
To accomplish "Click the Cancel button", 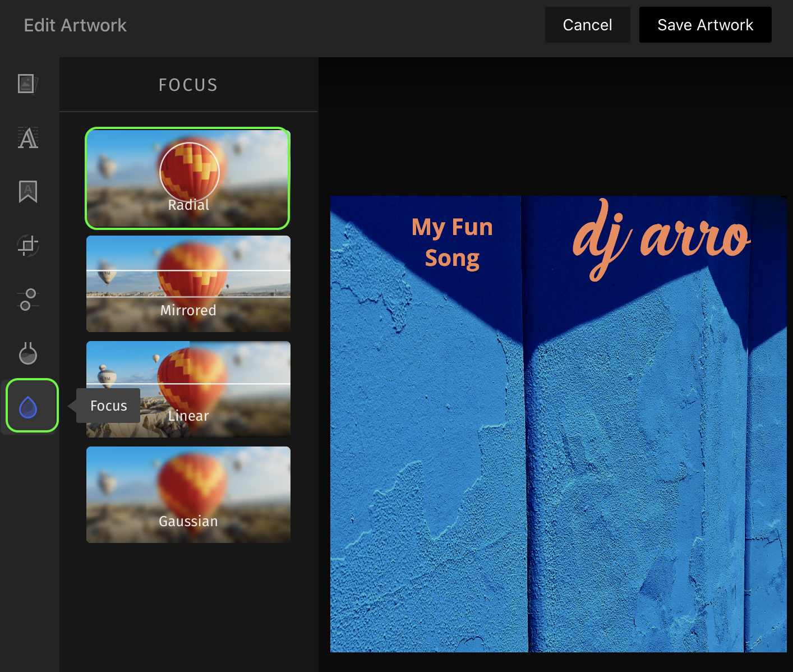I will (x=587, y=25).
